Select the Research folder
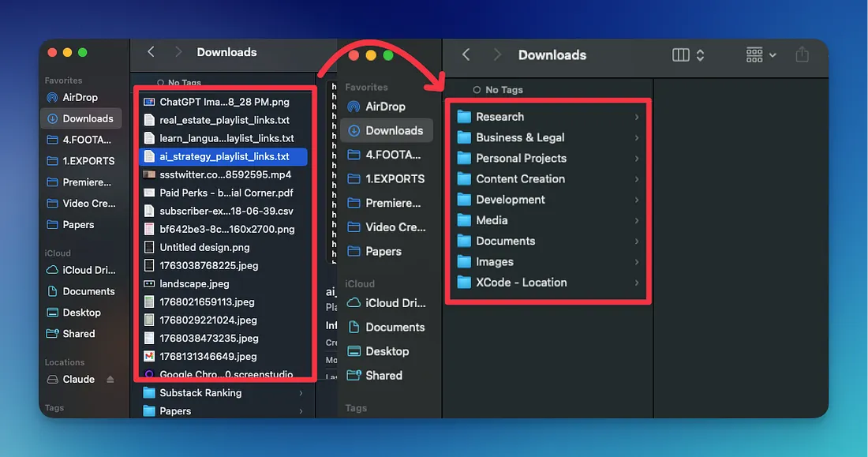Viewport: 868px width, 457px height. (x=499, y=117)
